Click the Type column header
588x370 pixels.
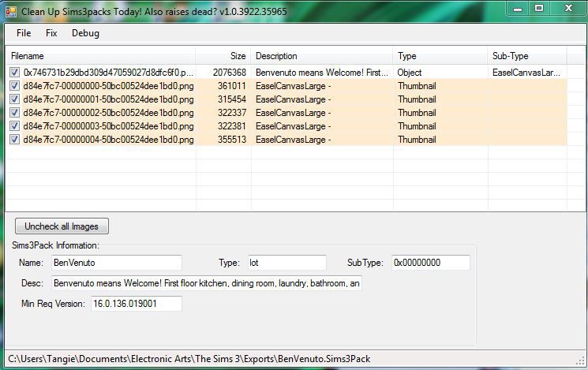(440, 56)
